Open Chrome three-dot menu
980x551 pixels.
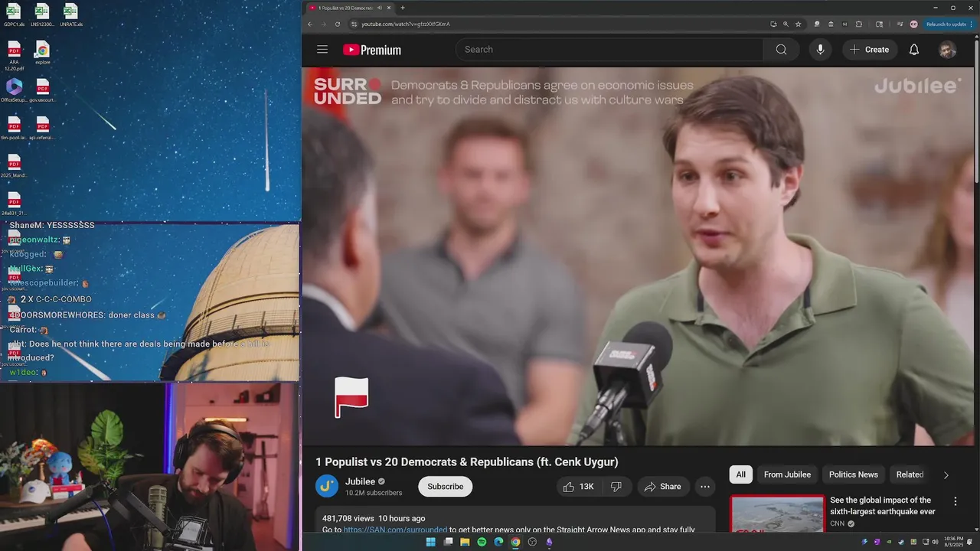(x=973, y=24)
